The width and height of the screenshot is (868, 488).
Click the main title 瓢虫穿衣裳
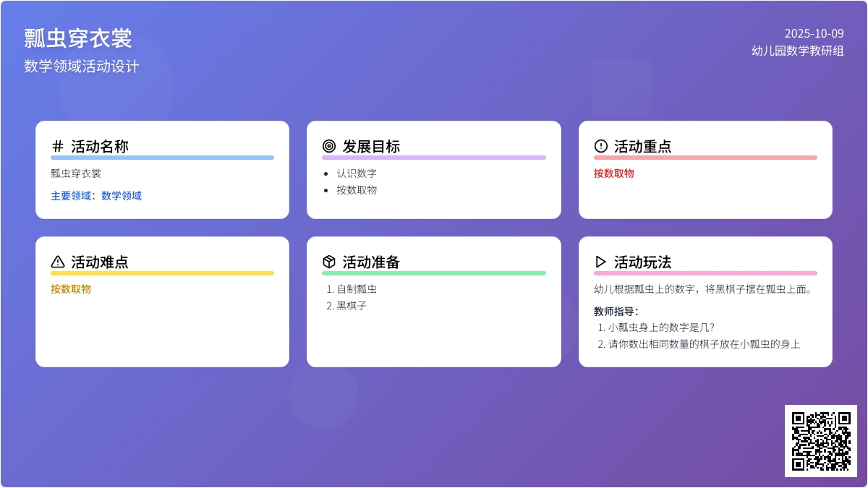[x=78, y=38]
